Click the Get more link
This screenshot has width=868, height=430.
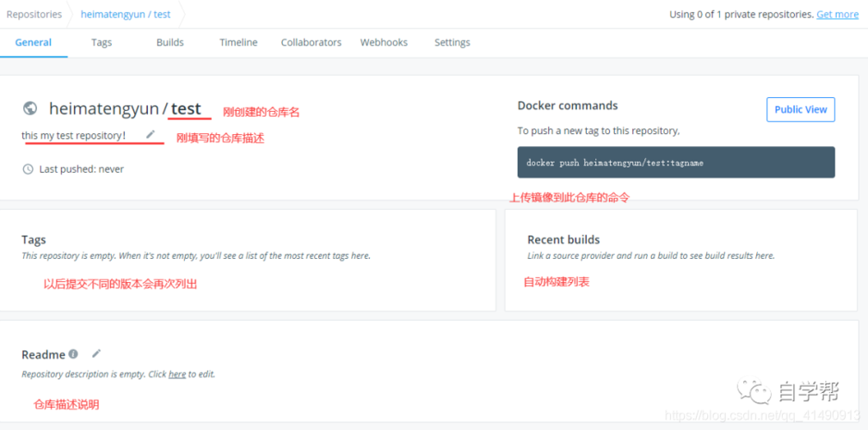point(838,15)
